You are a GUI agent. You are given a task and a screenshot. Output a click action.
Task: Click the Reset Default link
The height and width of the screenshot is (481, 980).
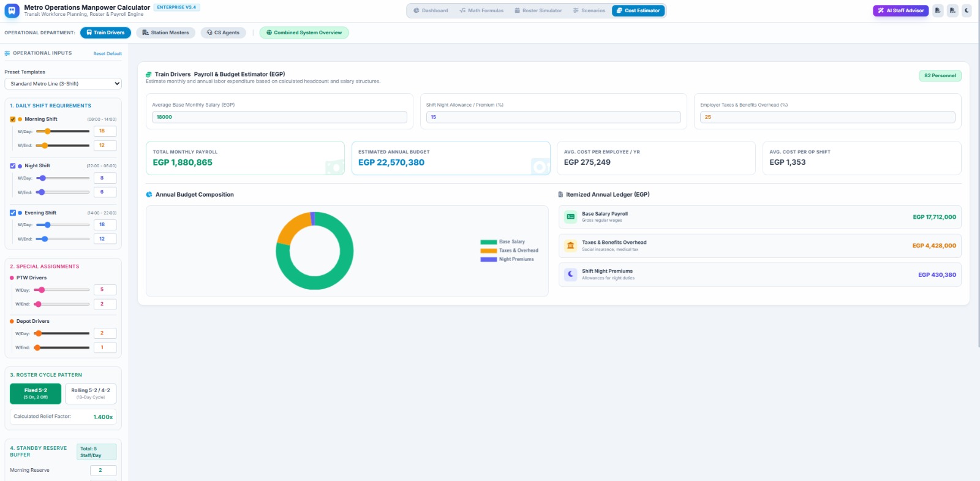coord(108,54)
